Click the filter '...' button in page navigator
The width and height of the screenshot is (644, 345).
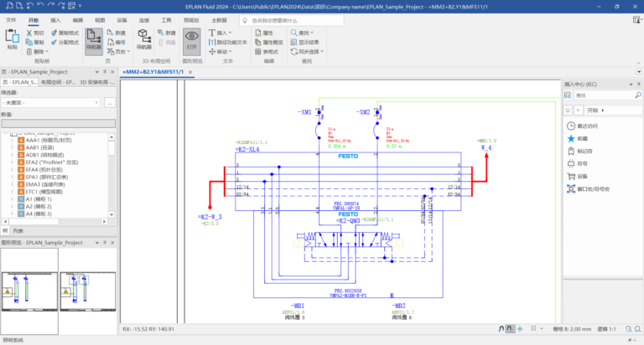coord(110,102)
